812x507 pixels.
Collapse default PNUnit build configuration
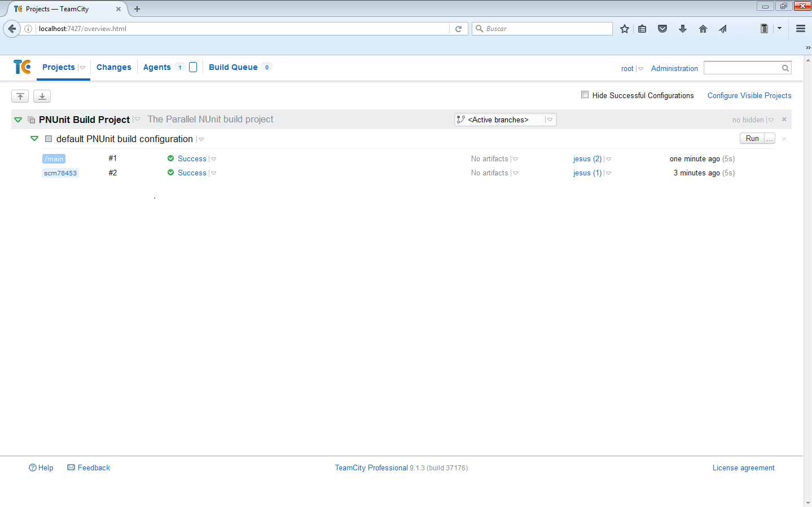click(x=34, y=139)
